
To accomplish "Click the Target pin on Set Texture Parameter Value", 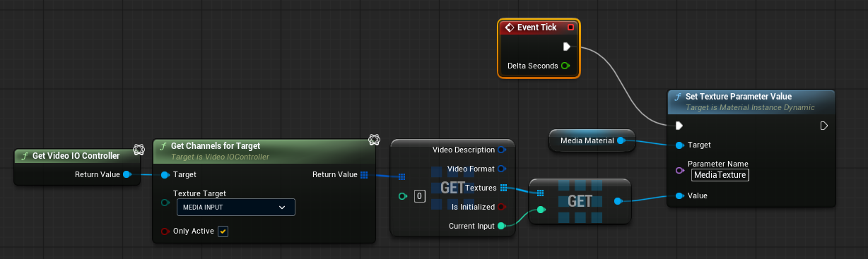I will [x=679, y=145].
